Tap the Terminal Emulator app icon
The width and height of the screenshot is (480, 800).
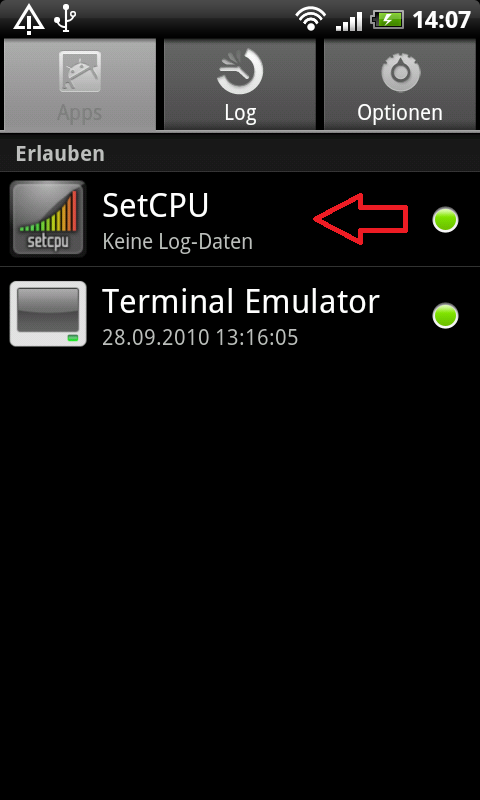pyautogui.click(x=48, y=314)
